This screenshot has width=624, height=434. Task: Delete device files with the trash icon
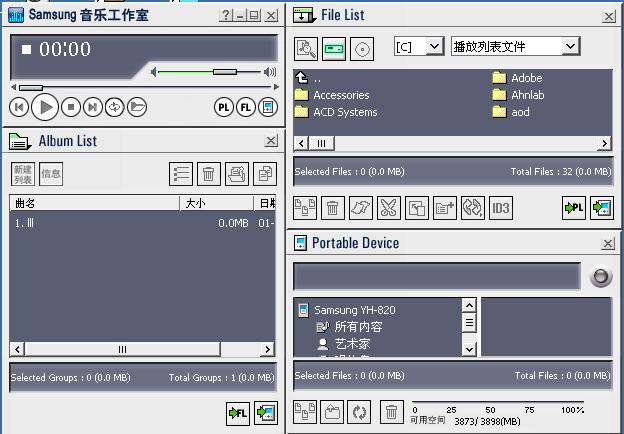[392, 412]
